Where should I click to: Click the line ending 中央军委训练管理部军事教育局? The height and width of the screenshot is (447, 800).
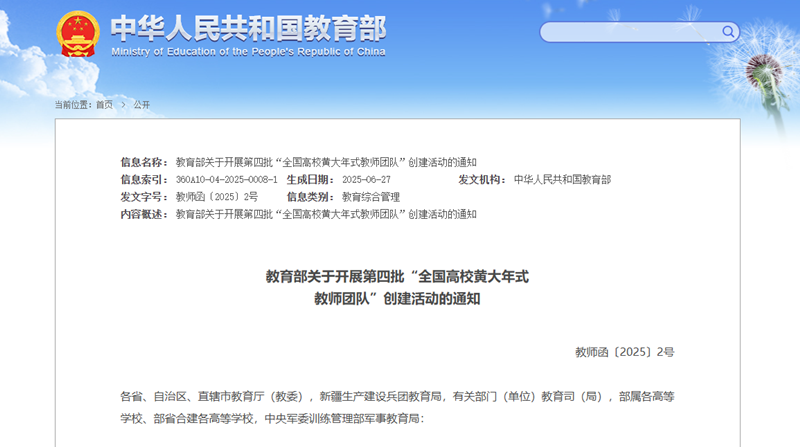coord(272,419)
